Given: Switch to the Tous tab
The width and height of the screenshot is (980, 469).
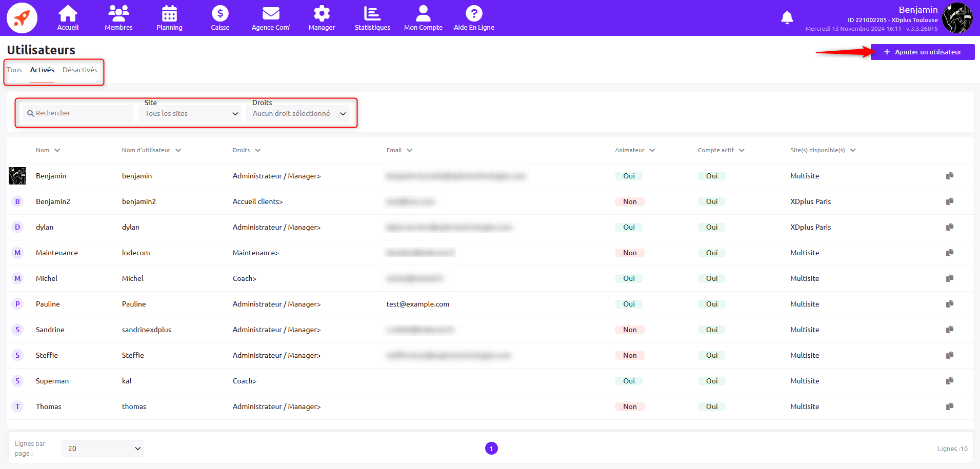Looking at the screenshot, I should click(14, 70).
